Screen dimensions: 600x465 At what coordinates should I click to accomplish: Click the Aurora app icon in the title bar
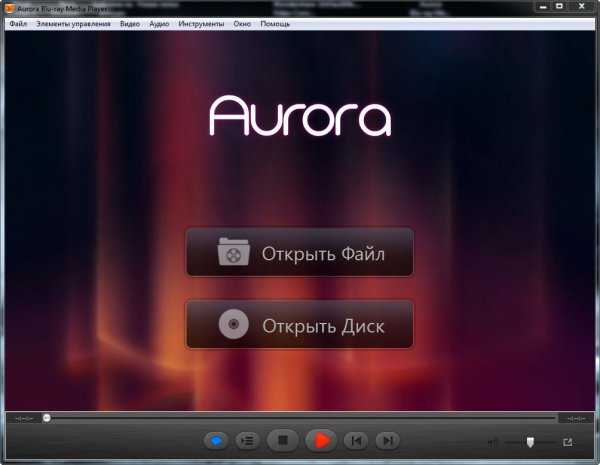[x=10, y=8]
